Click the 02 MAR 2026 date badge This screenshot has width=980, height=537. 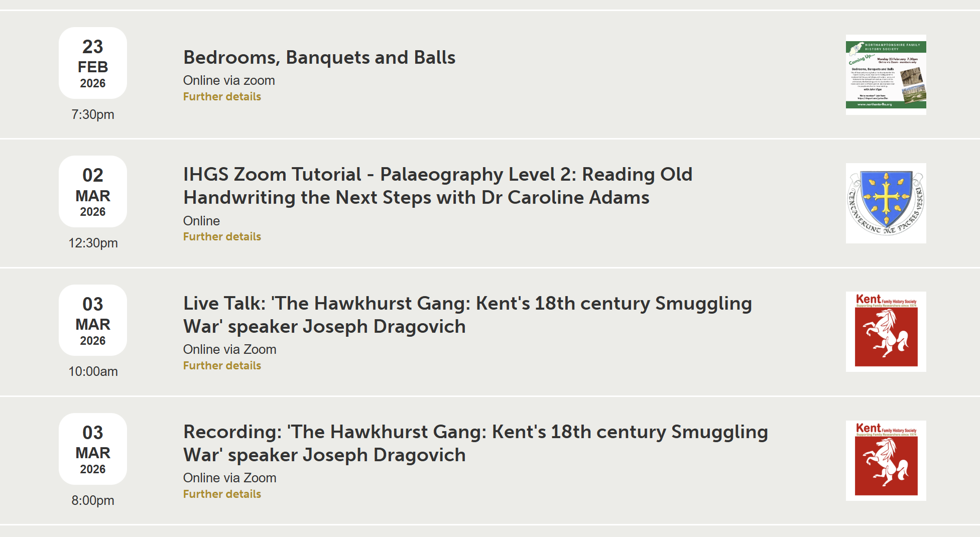pyautogui.click(x=93, y=192)
